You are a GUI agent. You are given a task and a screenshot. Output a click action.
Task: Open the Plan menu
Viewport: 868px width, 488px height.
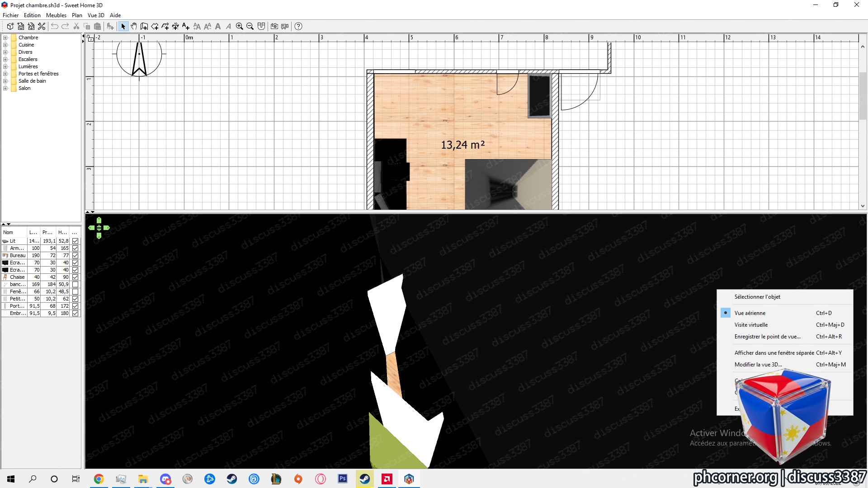[x=77, y=15]
